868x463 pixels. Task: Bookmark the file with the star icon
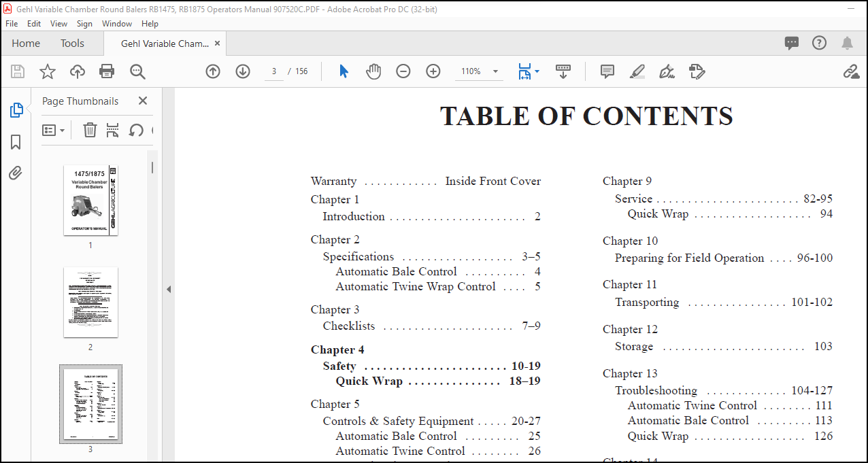48,71
